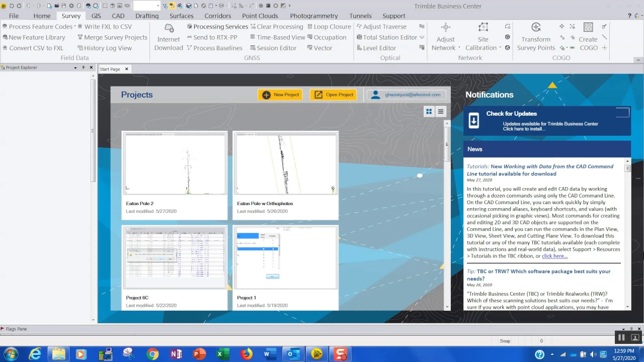
Task: Click the Check for Updates download icon
Action: tap(474, 121)
